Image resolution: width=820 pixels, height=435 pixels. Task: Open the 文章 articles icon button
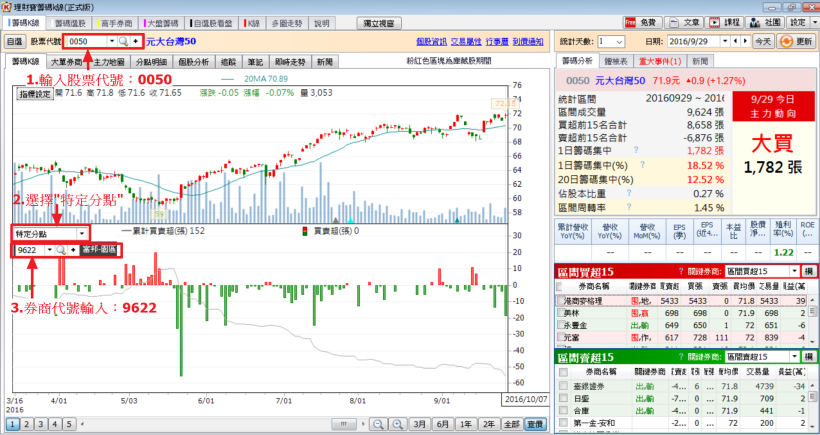[x=684, y=21]
